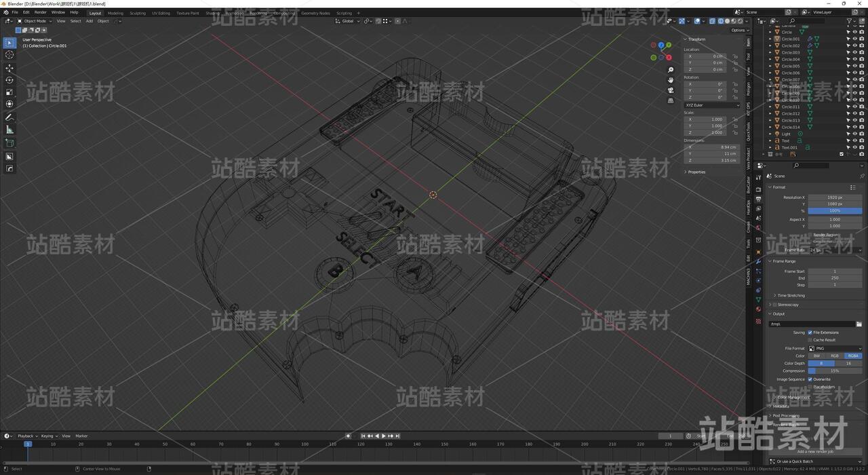Screen dimensions: 868x475
Task: Toggle render visibility for Circle.005
Action: point(861,66)
